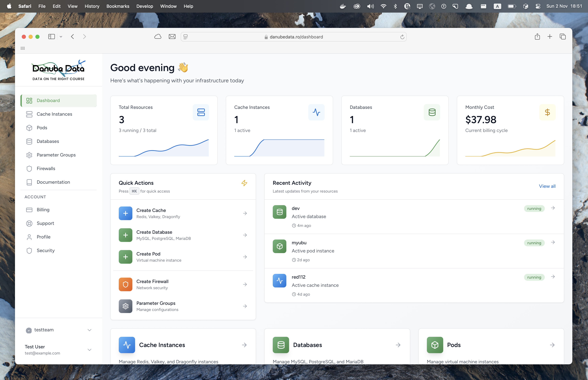
Task: Click the Firewalls shield icon
Action: (x=29, y=169)
